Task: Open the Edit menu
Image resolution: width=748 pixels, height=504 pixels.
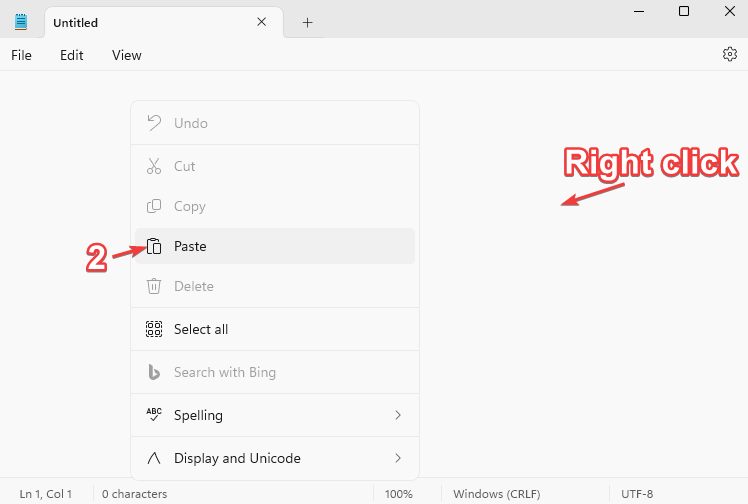Action: coord(72,55)
